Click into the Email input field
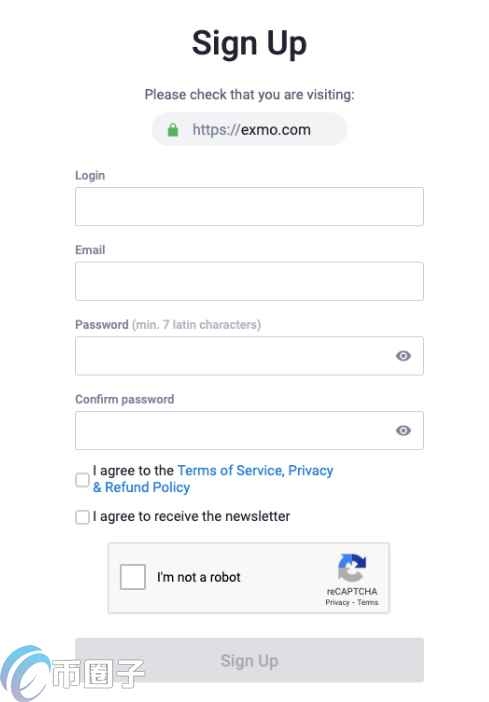Screen dimensions: 489x702 point(249,281)
